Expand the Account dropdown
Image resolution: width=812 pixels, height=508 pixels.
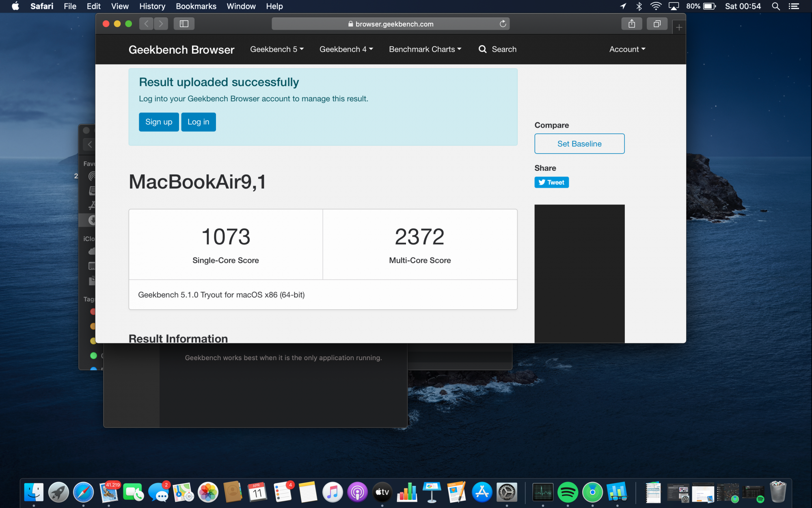[x=627, y=49]
